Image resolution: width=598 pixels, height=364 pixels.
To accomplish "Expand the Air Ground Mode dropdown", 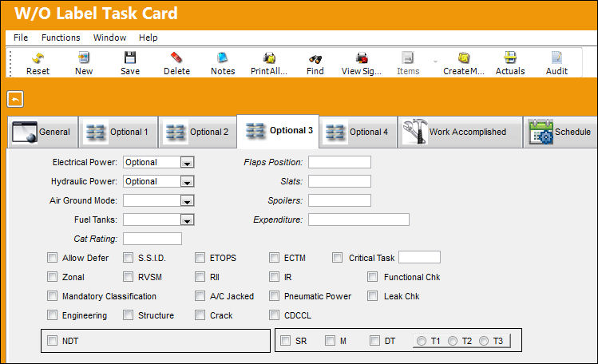I will tap(187, 200).
